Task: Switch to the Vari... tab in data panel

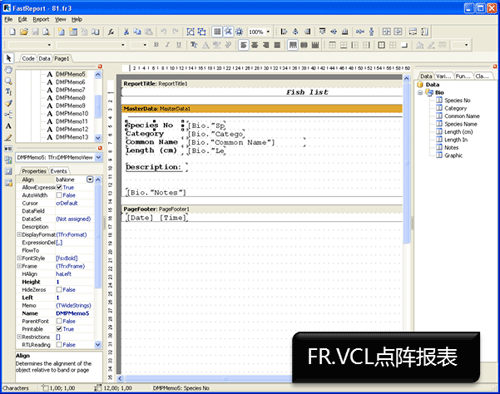Action: point(444,76)
